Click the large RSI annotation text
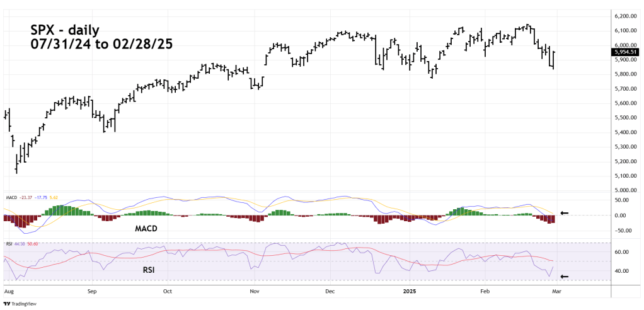644x310 pixels. [147, 270]
